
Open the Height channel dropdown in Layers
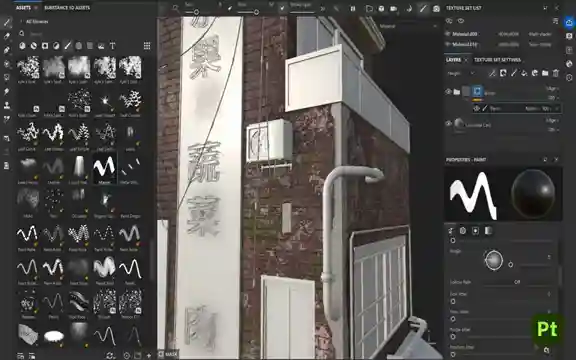(x=461, y=73)
